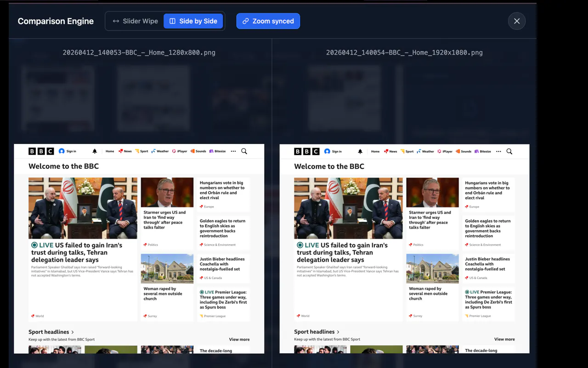Open Sounds in the left screenshot's nav
The image size is (588, 368).
[198, 151]
